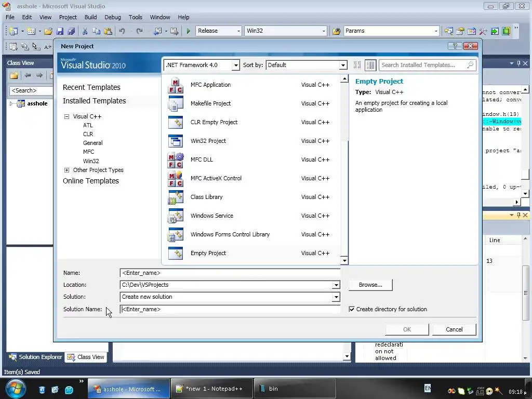This screenshot has height=399, width=532.
Task: Click the Class View forward arrow
Action: pyautogui.click(x=39, y=75)
